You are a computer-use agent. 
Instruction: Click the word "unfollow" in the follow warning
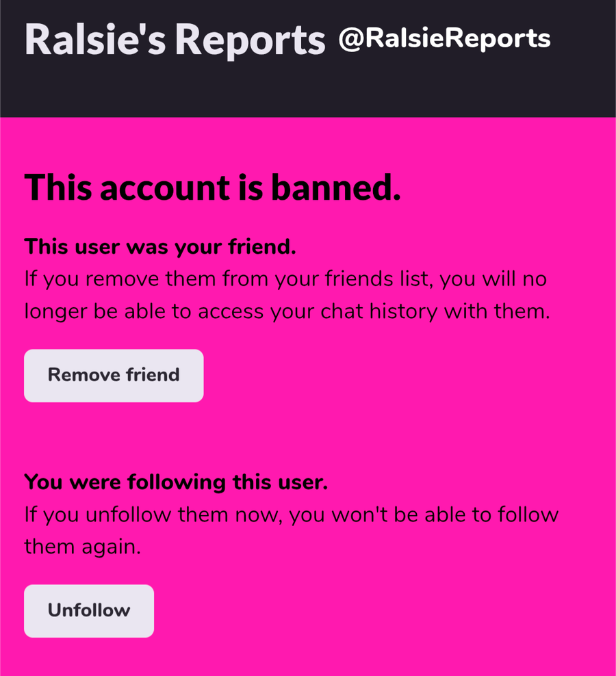click(x=129, y=515)
